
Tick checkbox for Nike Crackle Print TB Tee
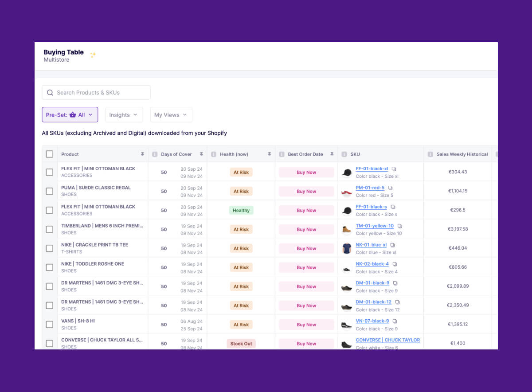click(50, 248)
